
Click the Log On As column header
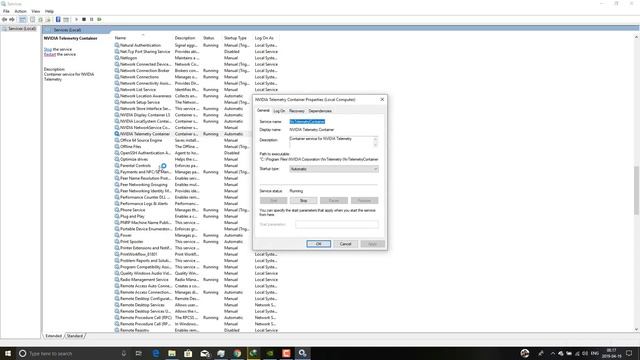[x=266, y=38]
